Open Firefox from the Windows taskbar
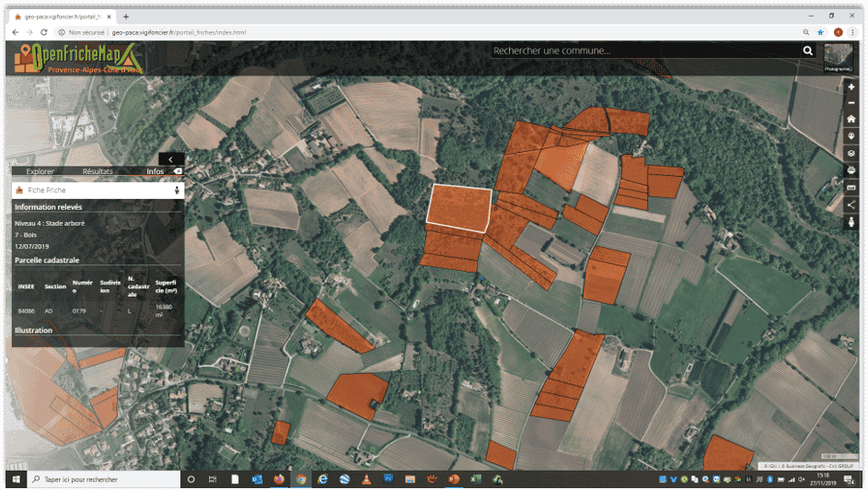The height and width of the screenshot is (490, 868). pyautogui.click(x=279, y=479)
